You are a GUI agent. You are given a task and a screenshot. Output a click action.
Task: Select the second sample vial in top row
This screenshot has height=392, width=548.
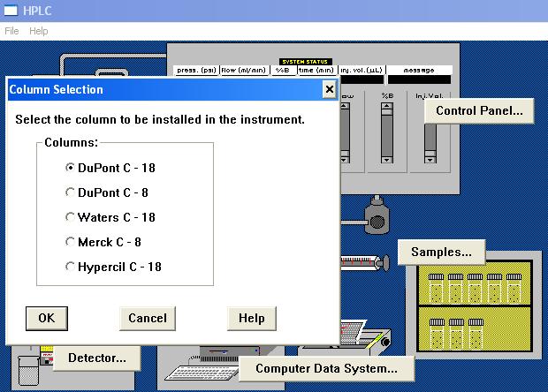click(x=455, y=288)
